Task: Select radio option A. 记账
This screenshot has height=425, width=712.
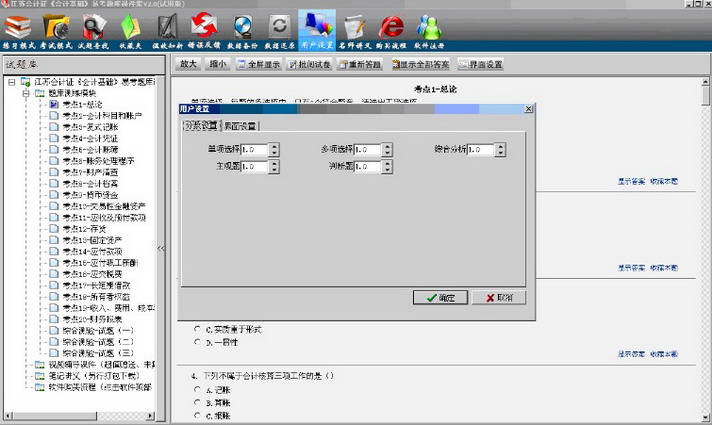Action: pos(198,390)
